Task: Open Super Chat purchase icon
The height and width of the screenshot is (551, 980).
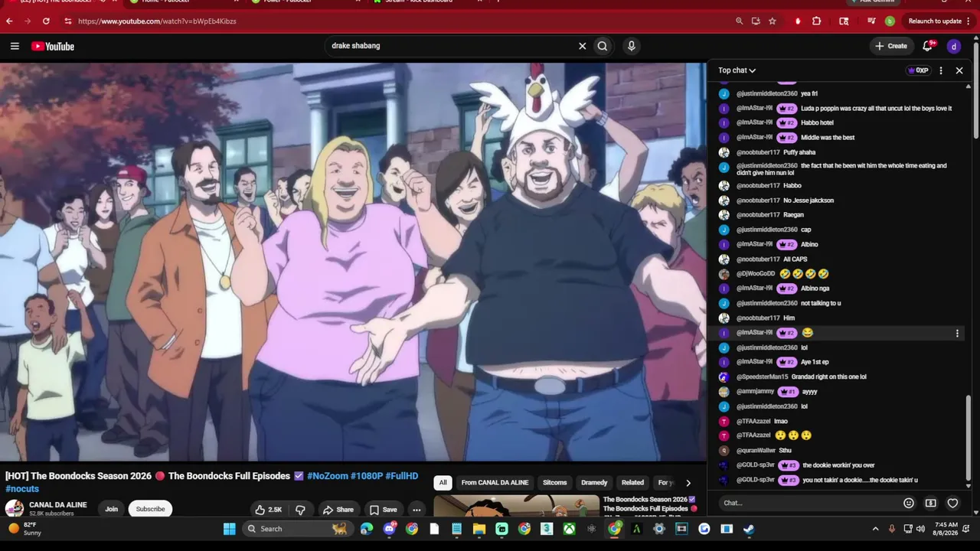Action: coord(930,503)
